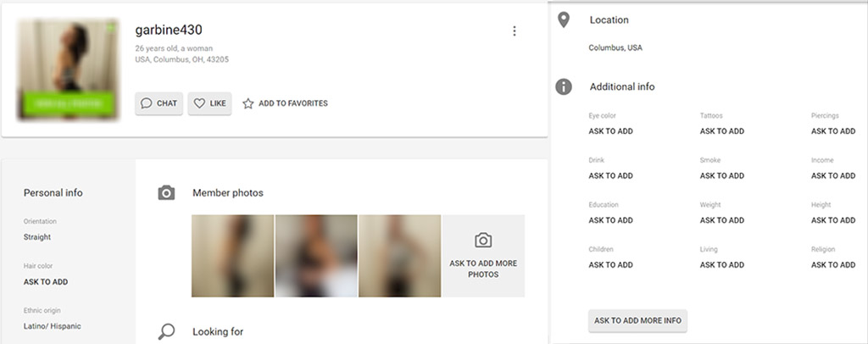Click the green button on the profile photo
868x344 pixels.
tap(69, 103)
